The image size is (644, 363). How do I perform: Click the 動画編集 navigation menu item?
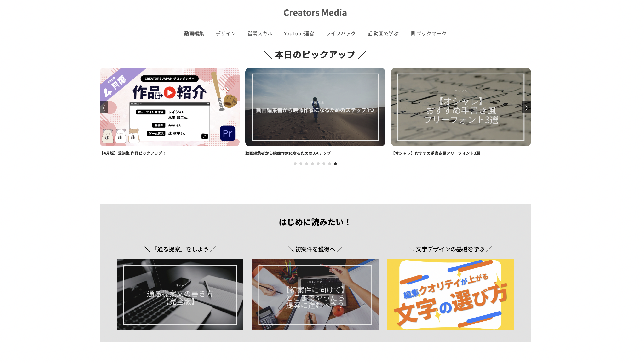pos(194,33)
